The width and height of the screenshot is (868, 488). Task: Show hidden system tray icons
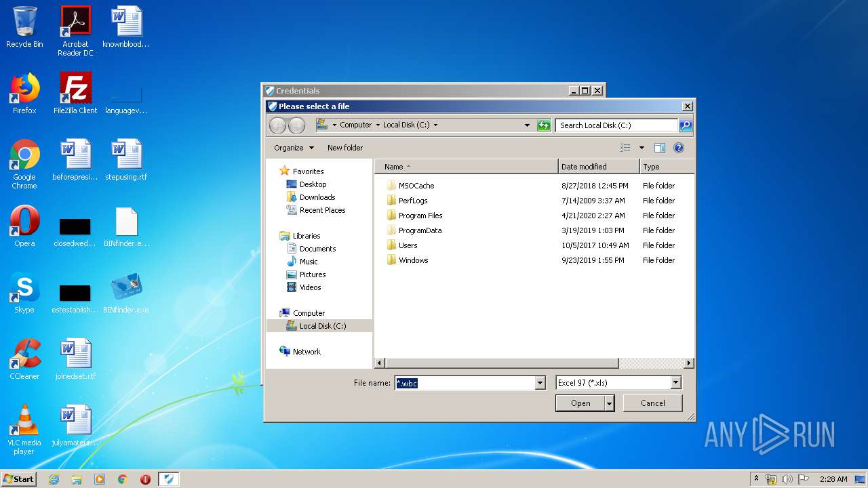757,479
